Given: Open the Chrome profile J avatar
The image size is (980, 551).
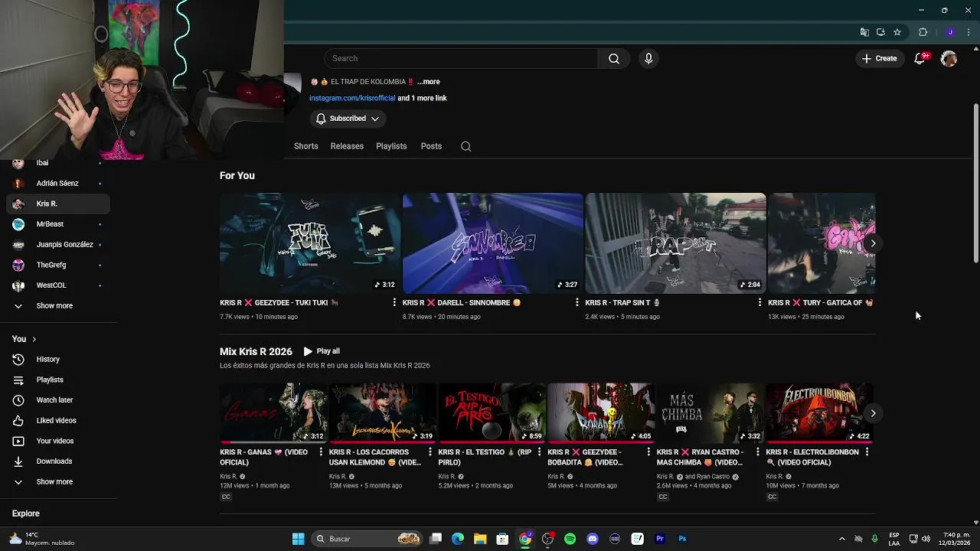Looking at the screenshot, I should pyautogui.click(x=950, y=32).
